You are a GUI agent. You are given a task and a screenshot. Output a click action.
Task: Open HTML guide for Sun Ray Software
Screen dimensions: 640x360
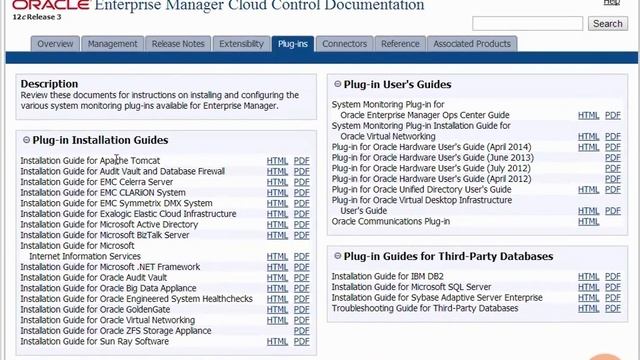(277, 342)
